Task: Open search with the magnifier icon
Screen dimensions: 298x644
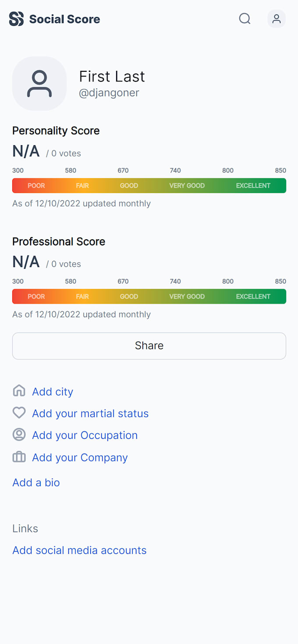Action: 245,19
